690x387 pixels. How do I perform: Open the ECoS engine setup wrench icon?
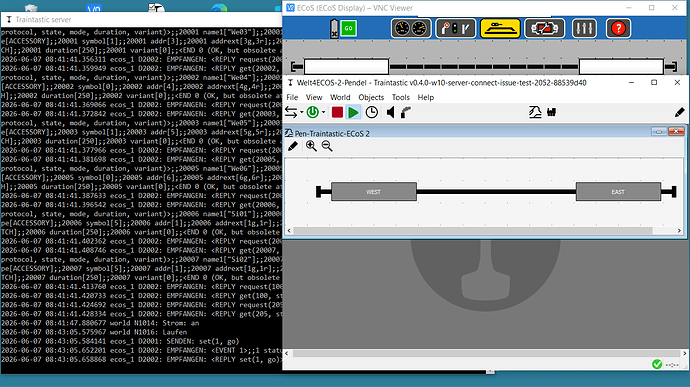tap(544, 29)
